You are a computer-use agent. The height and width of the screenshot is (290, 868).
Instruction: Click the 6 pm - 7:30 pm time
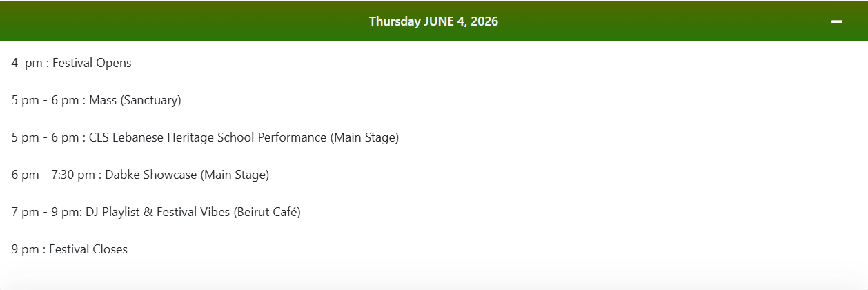pos(53,175)
